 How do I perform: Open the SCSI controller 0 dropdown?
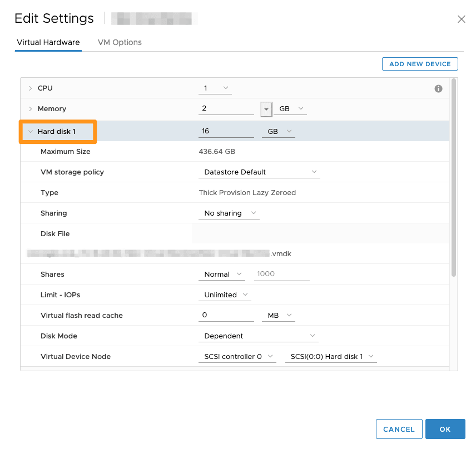[237, 357]
